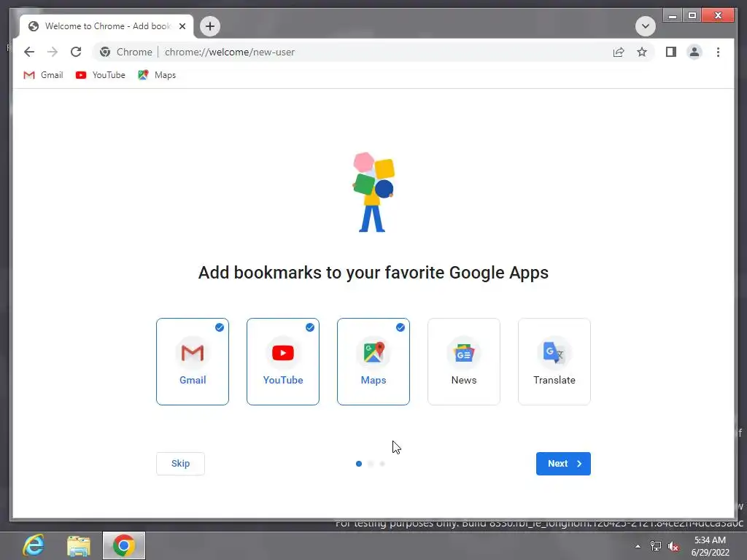Deselect the YouTube app card

pyautogui.click(x=283, y=362)
